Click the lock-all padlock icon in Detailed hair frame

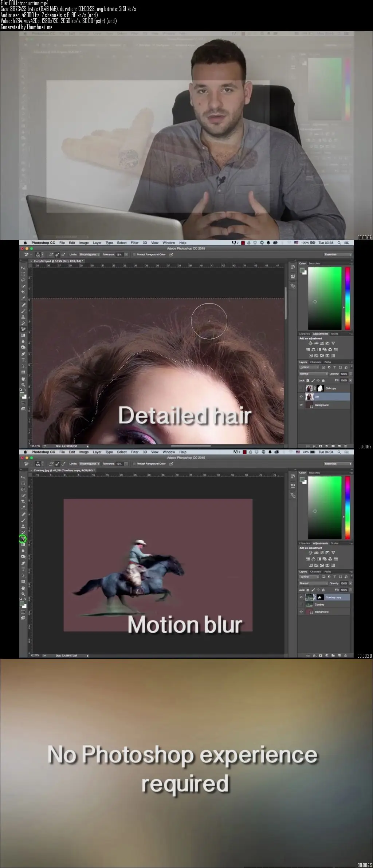click(x=323, y=380)
